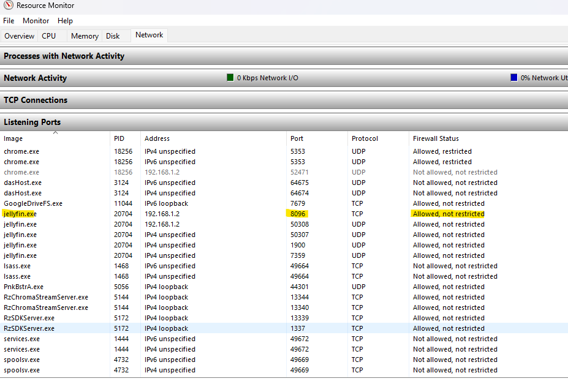This screenshot has height=392, width=568.
Task: Click the green Network I/O legend square
Action: (x=230, y=78)
